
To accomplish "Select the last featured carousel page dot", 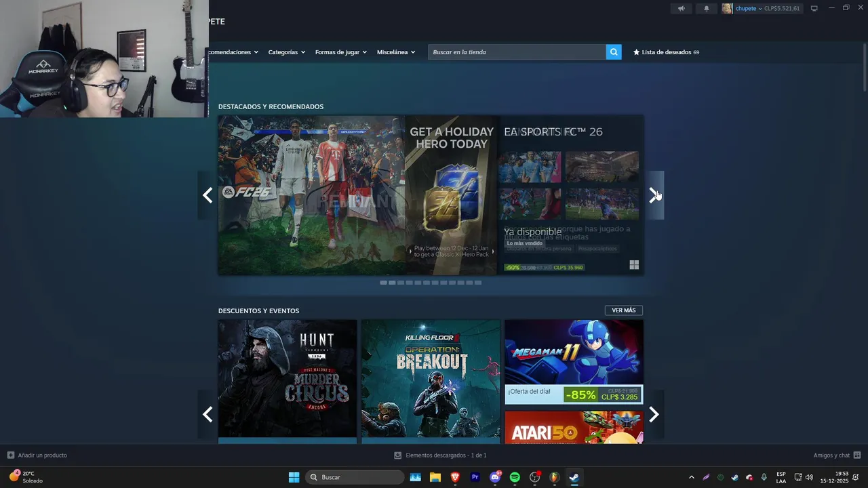I will pos(478,283).
